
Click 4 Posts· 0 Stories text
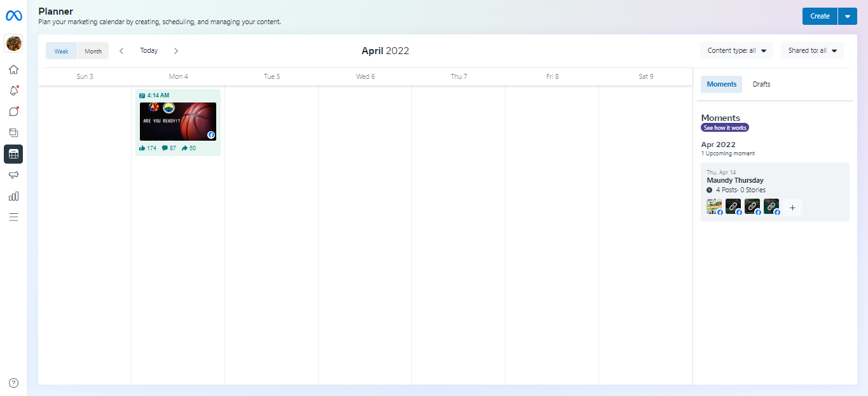[x=740, y=190]
